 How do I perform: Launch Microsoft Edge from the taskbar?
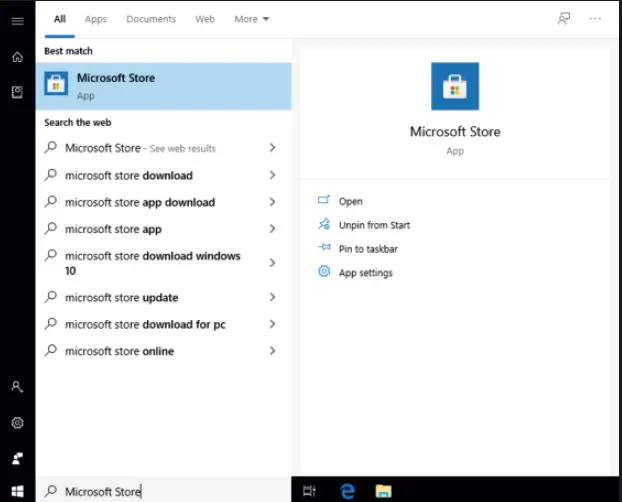pos(347,490)
